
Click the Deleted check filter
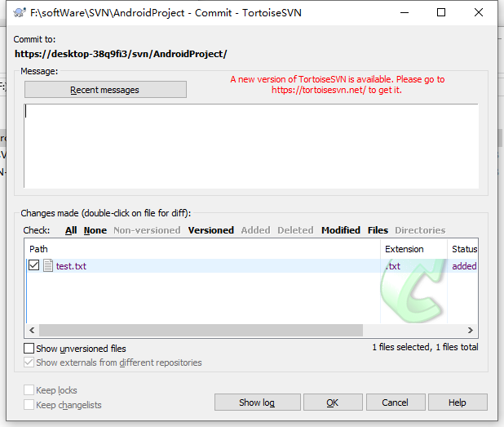(295, 230)
